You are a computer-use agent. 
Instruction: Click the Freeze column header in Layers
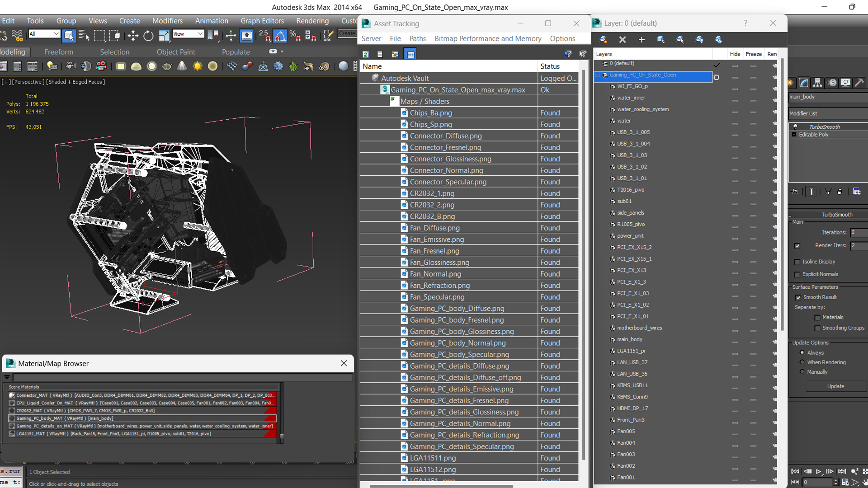pyautogui.click(x=753, y=54)
